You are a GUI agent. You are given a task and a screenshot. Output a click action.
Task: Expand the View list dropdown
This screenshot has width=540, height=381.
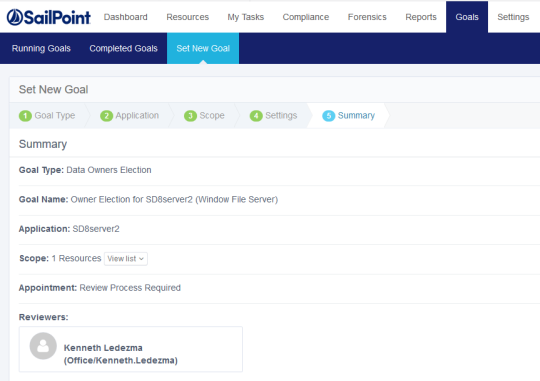[x=126, y=259]
